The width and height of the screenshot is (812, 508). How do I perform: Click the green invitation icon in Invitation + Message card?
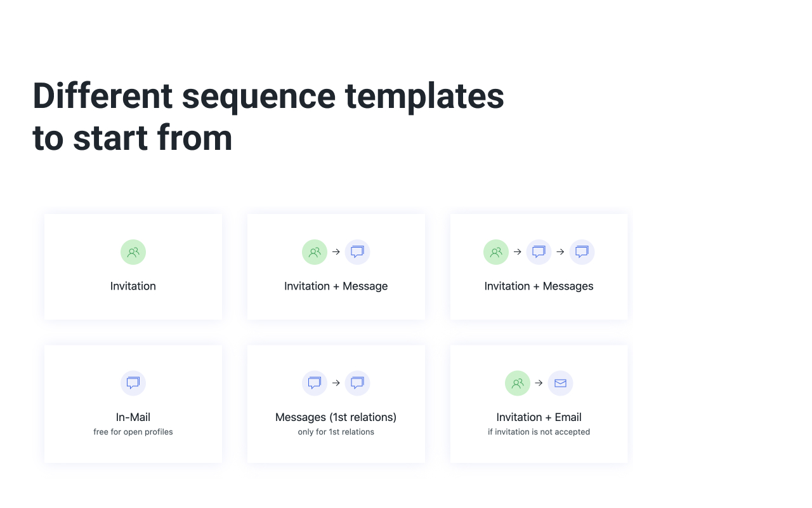(315, 252)
